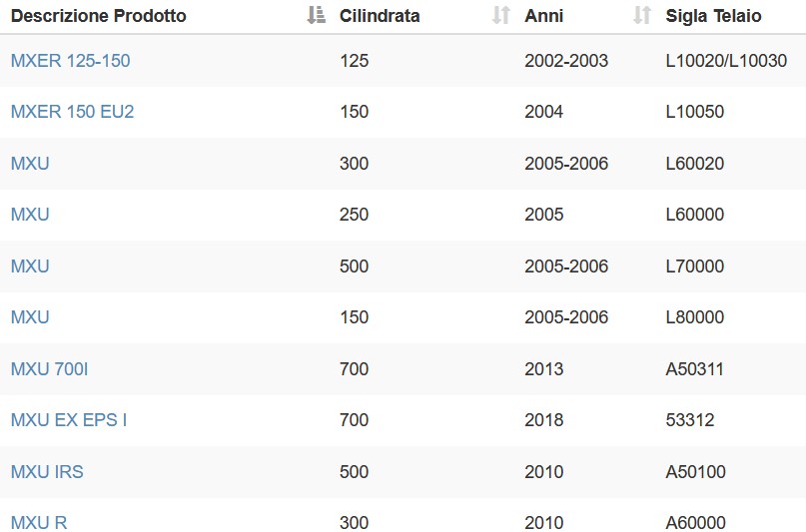Viewport: 806px width, 532px height.
Task: Select the 2018 year cell
Action: (544, 419)
